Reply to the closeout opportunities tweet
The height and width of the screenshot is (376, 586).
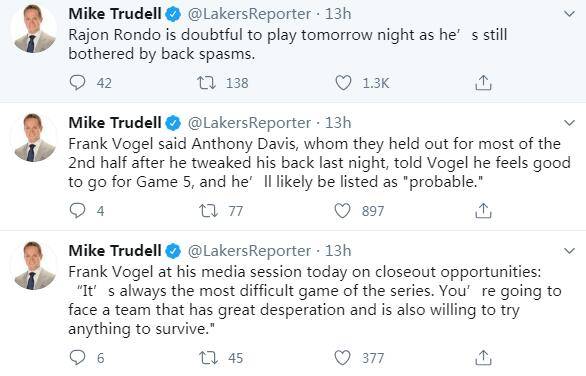pyautogui.click(x=77, y=358)
